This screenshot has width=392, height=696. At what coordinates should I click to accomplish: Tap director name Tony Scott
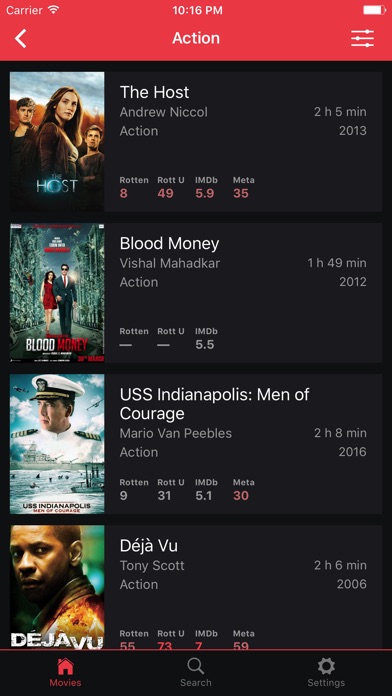(152, 566)
